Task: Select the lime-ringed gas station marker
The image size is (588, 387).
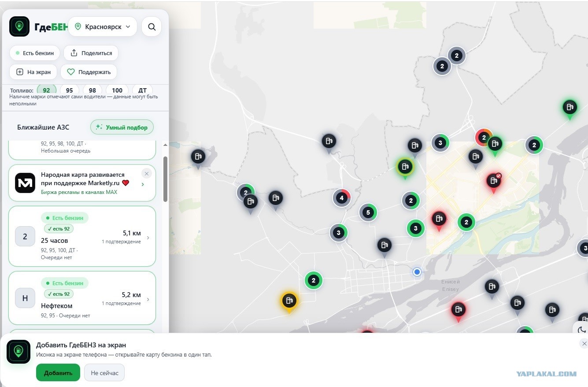Action: tap(405, 168)
